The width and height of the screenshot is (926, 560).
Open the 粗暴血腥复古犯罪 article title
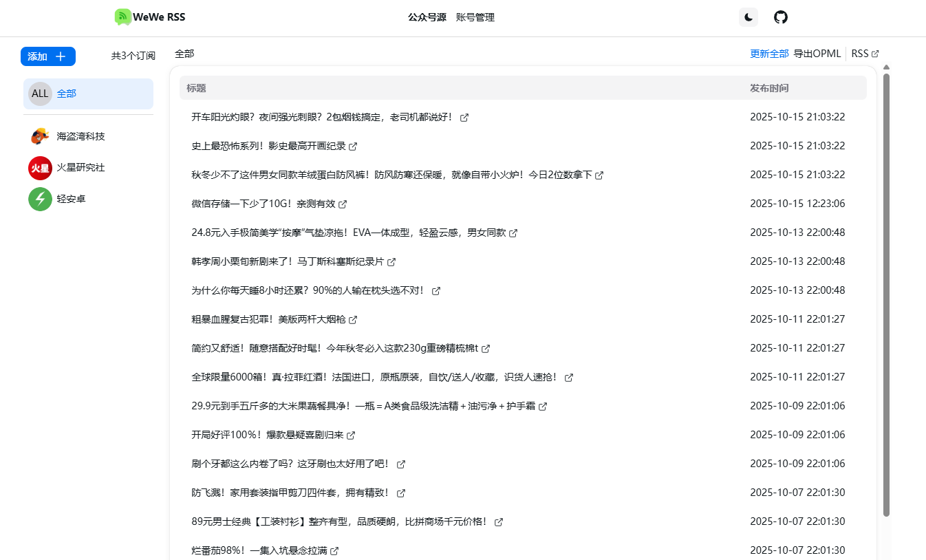268,319
